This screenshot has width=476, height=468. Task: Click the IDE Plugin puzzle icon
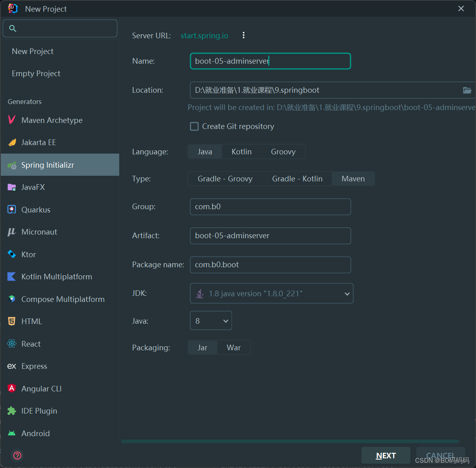coord(12,411)
